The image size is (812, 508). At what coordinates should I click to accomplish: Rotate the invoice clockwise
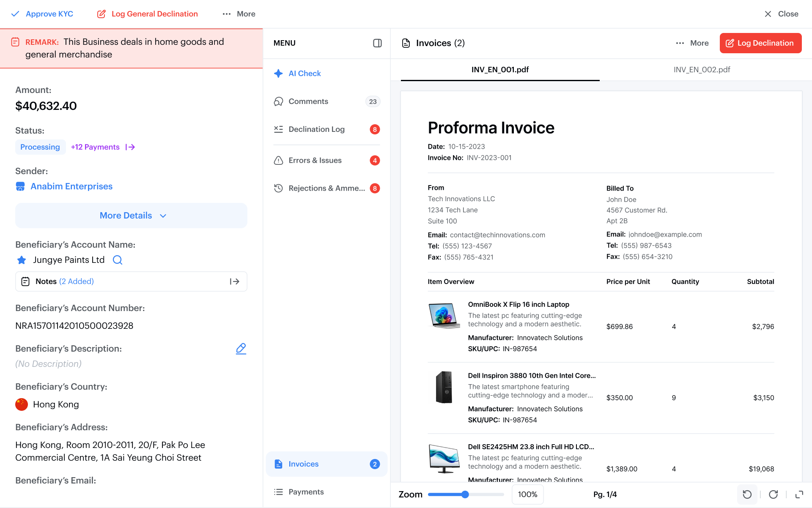[x=774, y=494]
